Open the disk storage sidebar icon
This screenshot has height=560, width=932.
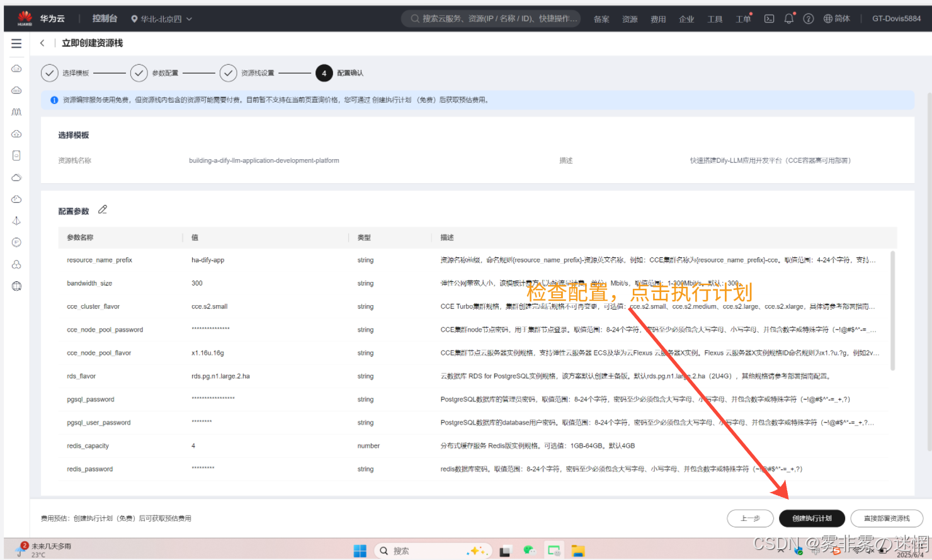(x=16, y=155)
